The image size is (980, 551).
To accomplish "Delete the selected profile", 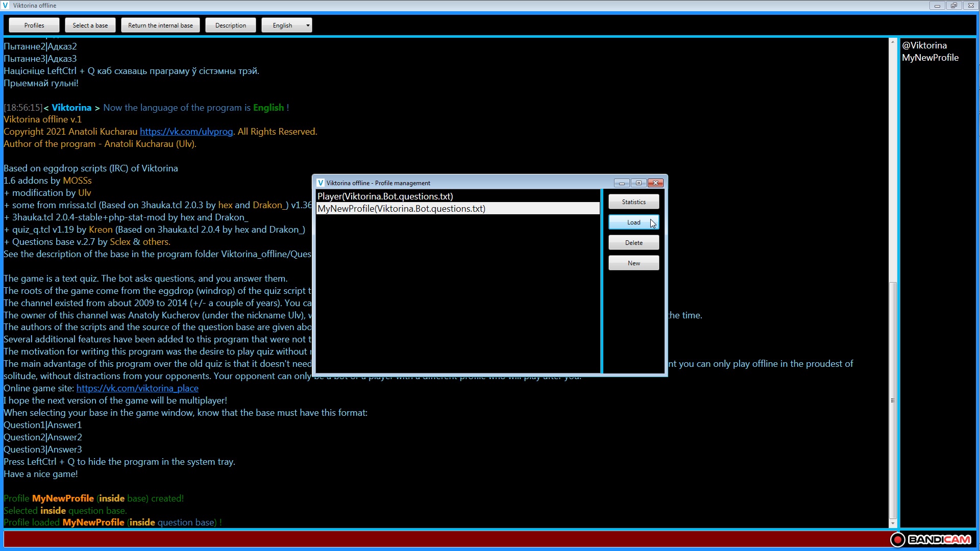I will (x=633, y=243).
